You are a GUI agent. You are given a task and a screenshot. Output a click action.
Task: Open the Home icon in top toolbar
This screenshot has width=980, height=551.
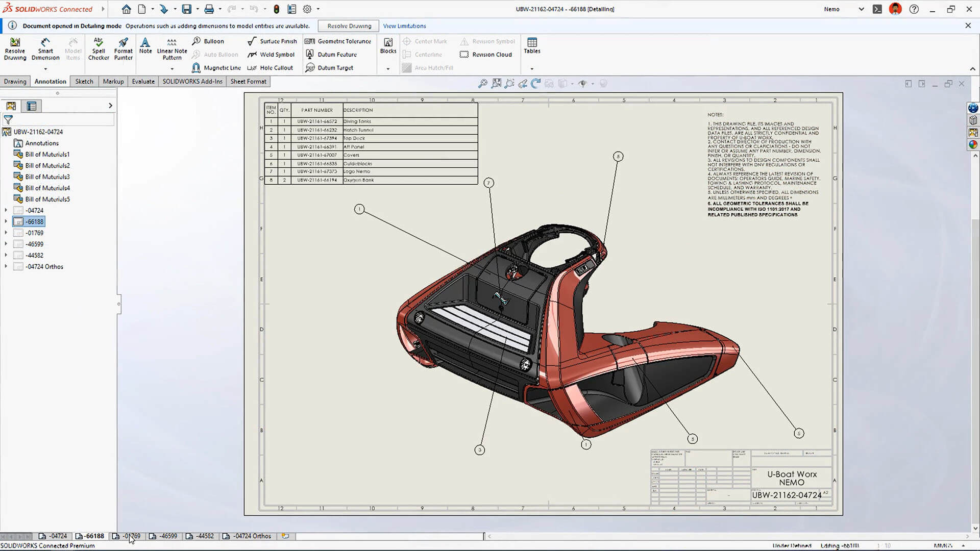point(126,9)
